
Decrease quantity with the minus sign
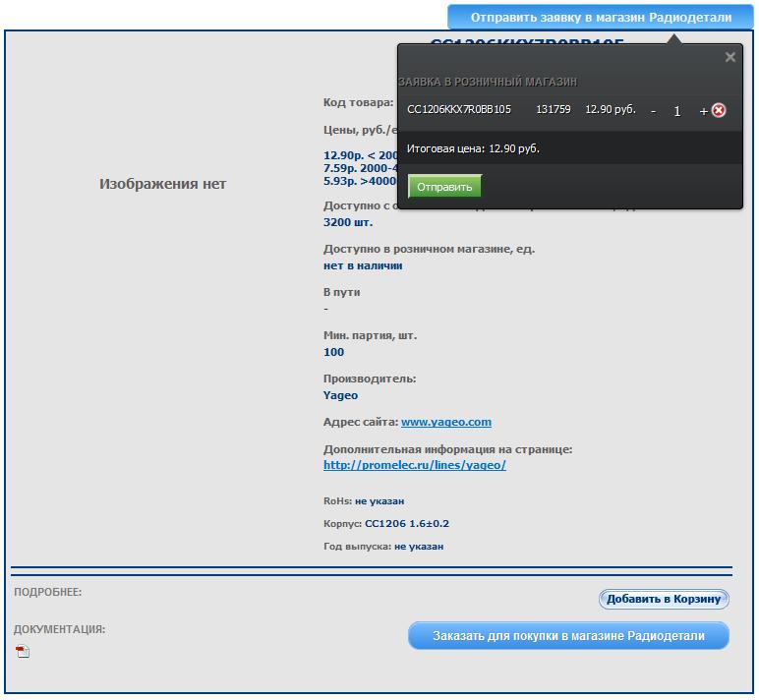pos(653,111)
